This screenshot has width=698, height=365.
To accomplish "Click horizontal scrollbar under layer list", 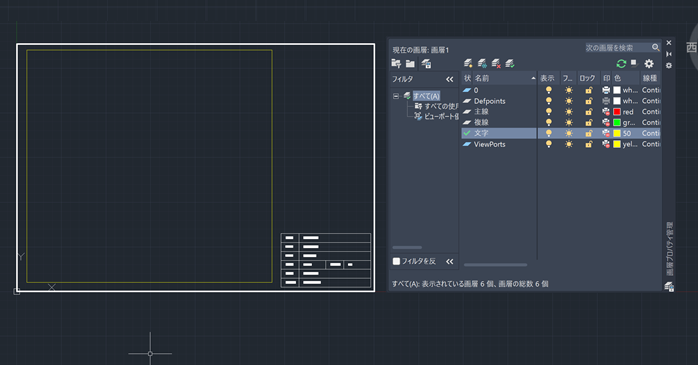I will [x=495, y=265].
